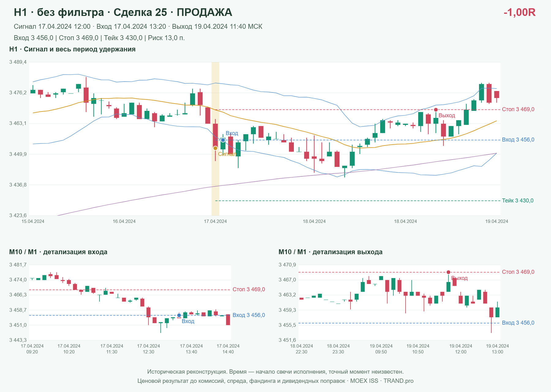The height and width of the screenshot is (392, 551).
Task: Click 'Стоп 3 469,0' label in the детализация входа chart
Action: click(x=249, y=289)
